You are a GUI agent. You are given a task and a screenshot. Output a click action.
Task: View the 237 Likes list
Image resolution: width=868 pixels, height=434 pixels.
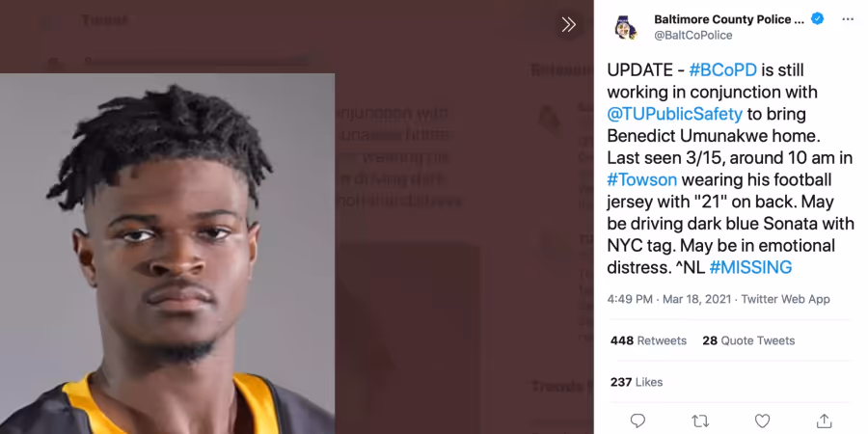(x=637, y=382)
